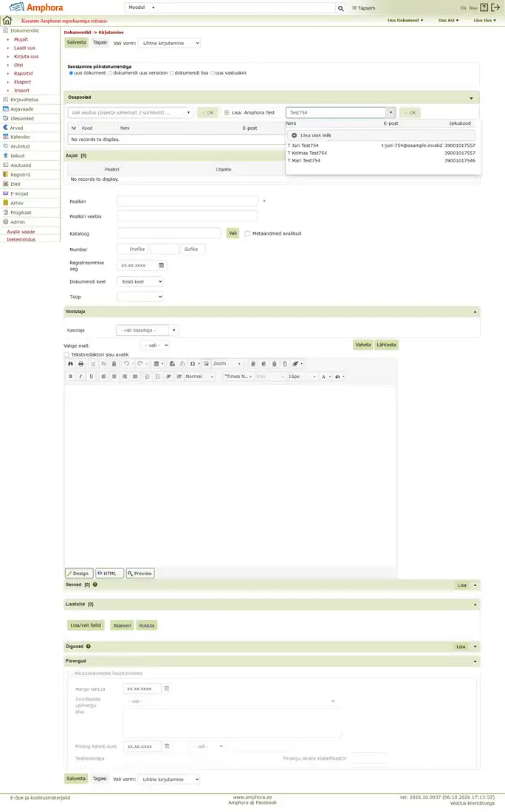The height and width of the screenshot is (812, 505).
Task: Click the undo icon in editor
Action: pyautogui.click(x=126, y=363)
